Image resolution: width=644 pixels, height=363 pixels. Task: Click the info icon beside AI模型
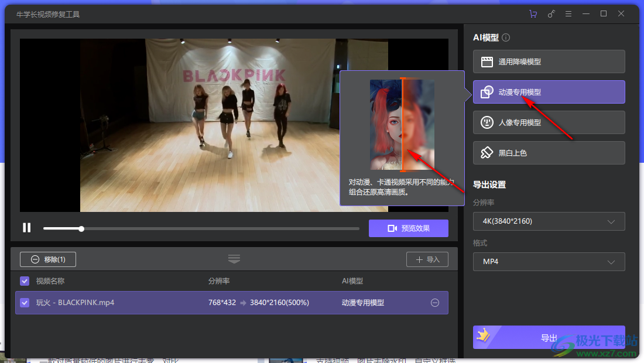click(x=506, y=37)
